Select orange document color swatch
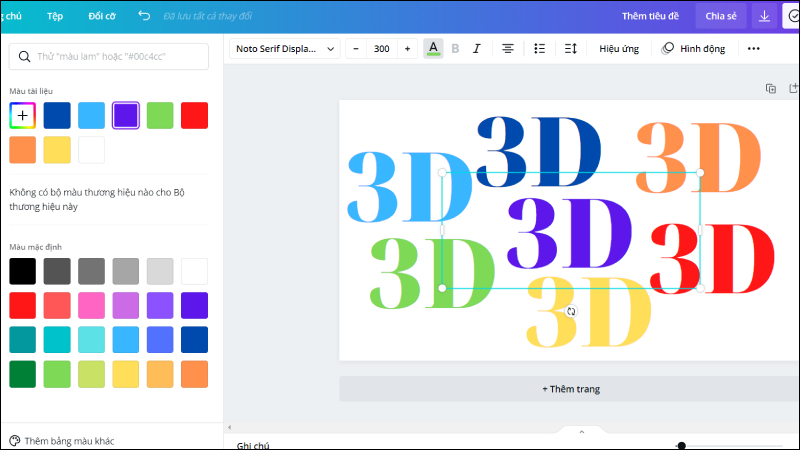This screenshot has width=800, height=450. [22, 149]
